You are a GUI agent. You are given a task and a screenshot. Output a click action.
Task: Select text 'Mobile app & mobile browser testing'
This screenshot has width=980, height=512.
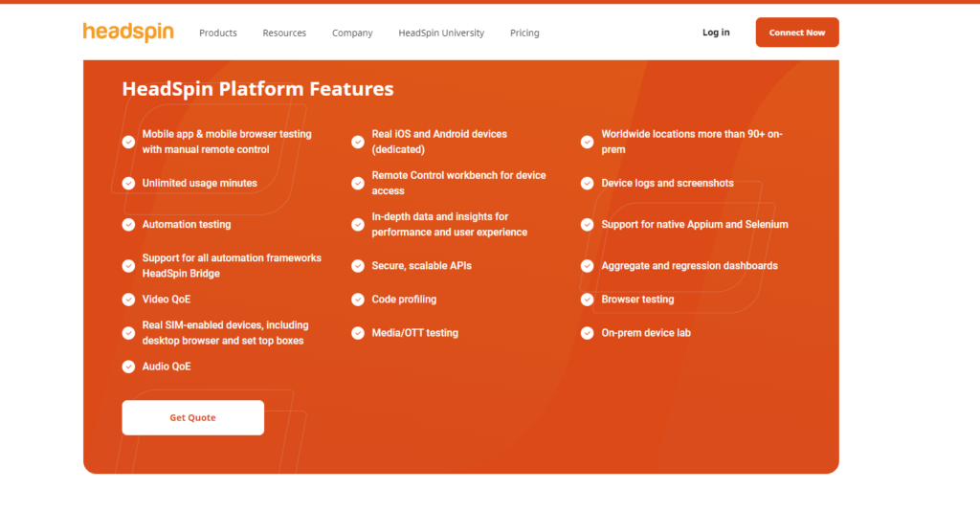(227, 134)
